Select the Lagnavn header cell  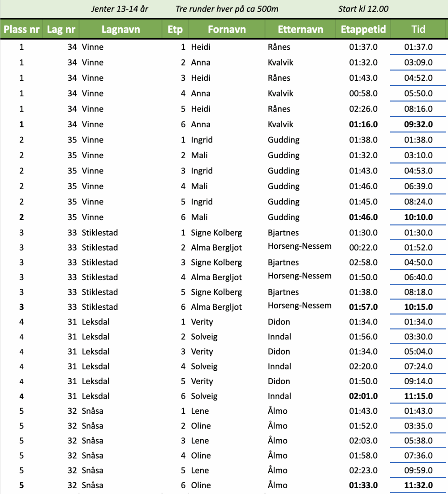pos(121,30)
